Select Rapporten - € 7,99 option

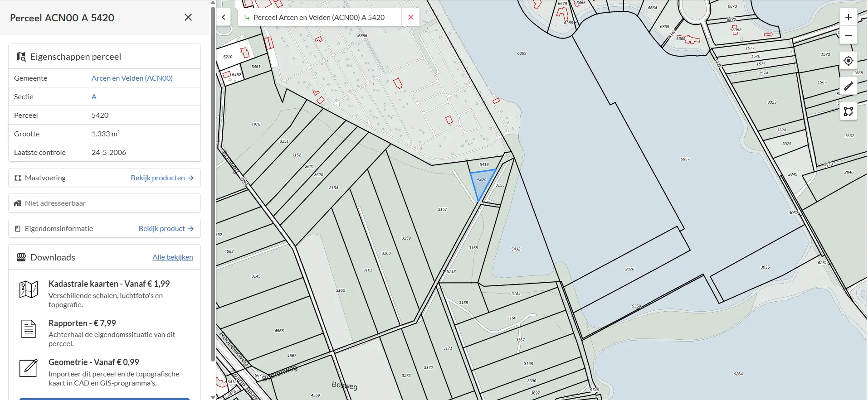pyautogui.click(x=82, y=323)
